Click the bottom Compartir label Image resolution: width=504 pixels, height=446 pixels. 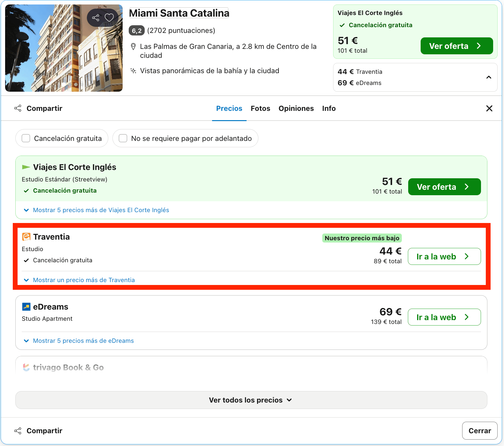pos(44,431)
